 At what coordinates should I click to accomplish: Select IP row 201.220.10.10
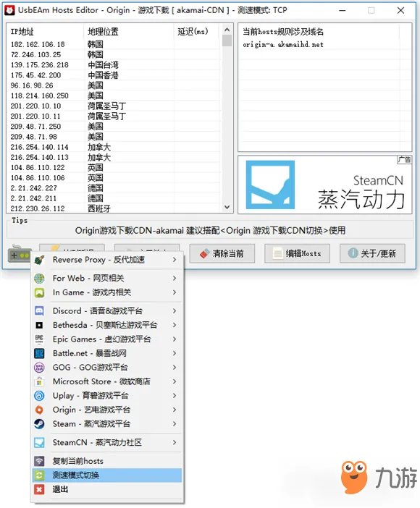[113, 106]
